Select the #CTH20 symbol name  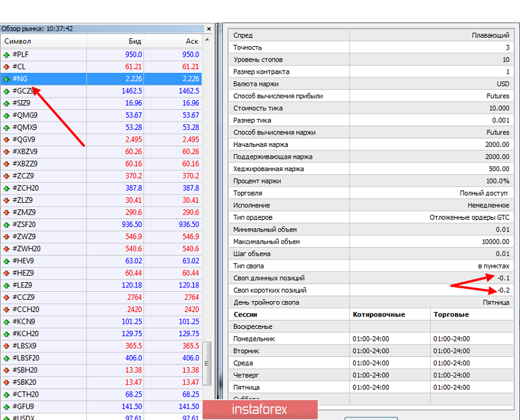click(25, 395)
